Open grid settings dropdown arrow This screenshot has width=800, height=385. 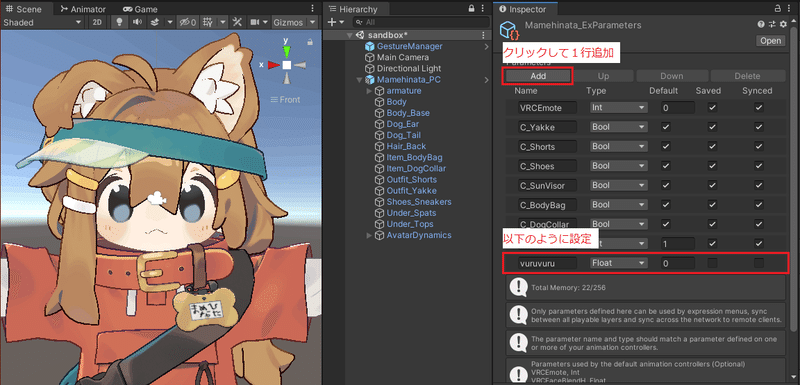pyautogui.click(x=222, y=22)
